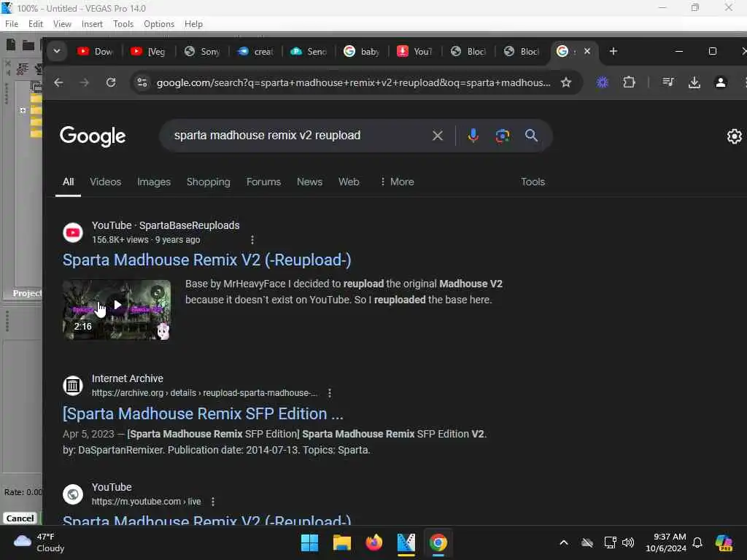This screenshot has height=560, width=747.
Task: Open the Extensions puzzle icon menu
Action: [630, 82]
